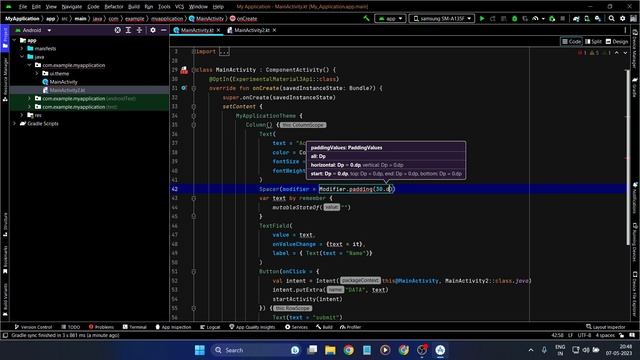
Task: Toggle the Gradle right side tab
Action: tap(635, 88)
